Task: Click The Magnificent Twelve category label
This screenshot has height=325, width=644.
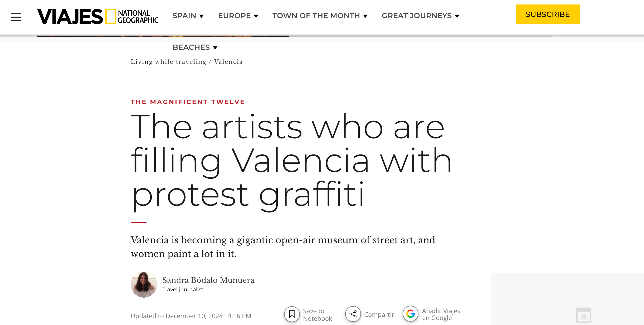Action: click(188, 102)
